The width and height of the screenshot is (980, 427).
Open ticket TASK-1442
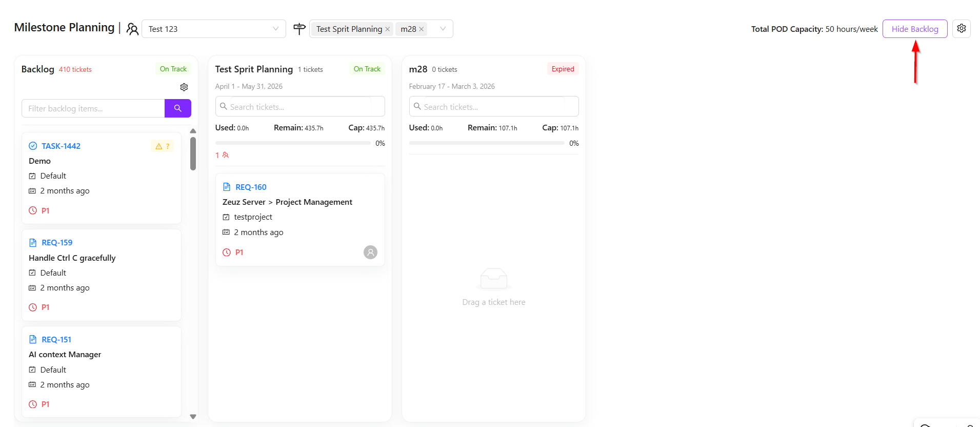[x=61, y=146]
